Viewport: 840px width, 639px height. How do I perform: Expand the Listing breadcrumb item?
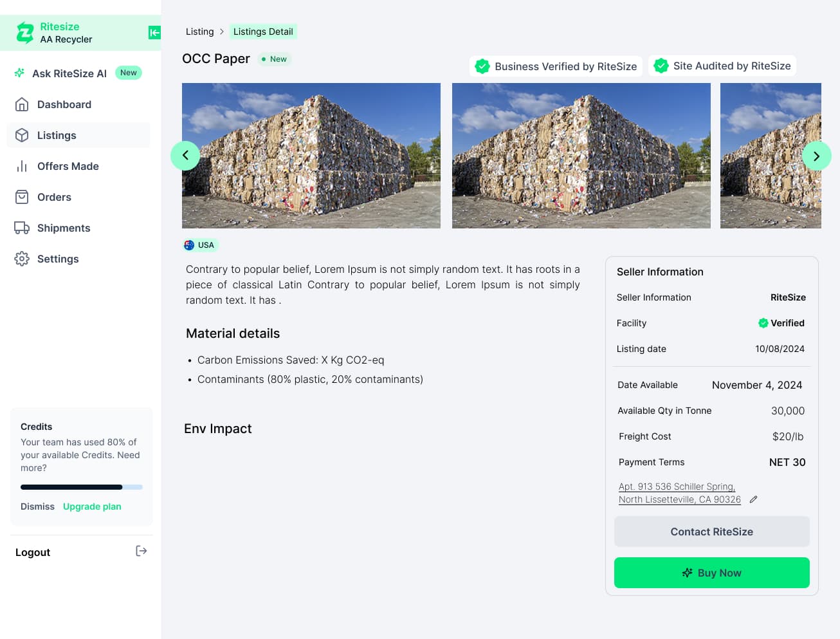pyautogui.click(x=199, y=31)
